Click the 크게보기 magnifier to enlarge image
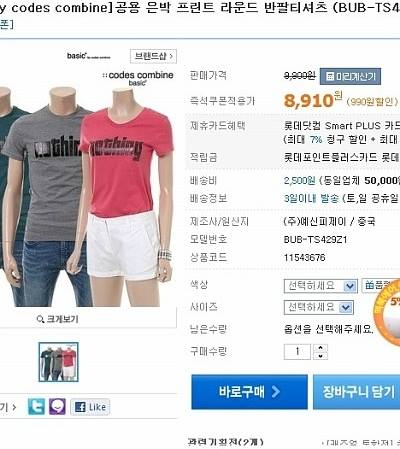Viewport: 400px width, 449px height. 57,319
